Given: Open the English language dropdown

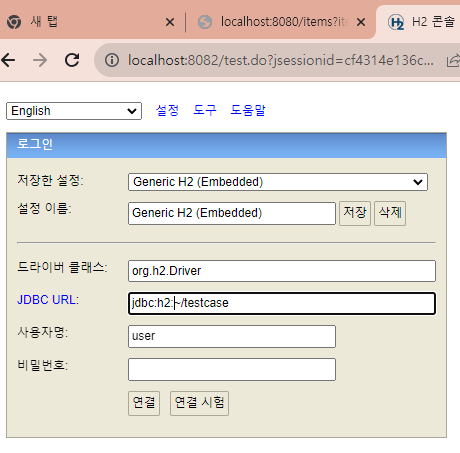Looking at the screenshot, I should (74, 111).
